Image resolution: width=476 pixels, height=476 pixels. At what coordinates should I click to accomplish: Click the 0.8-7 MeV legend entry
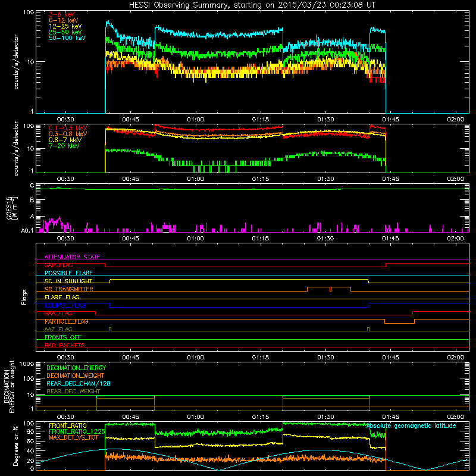[65, 140]
